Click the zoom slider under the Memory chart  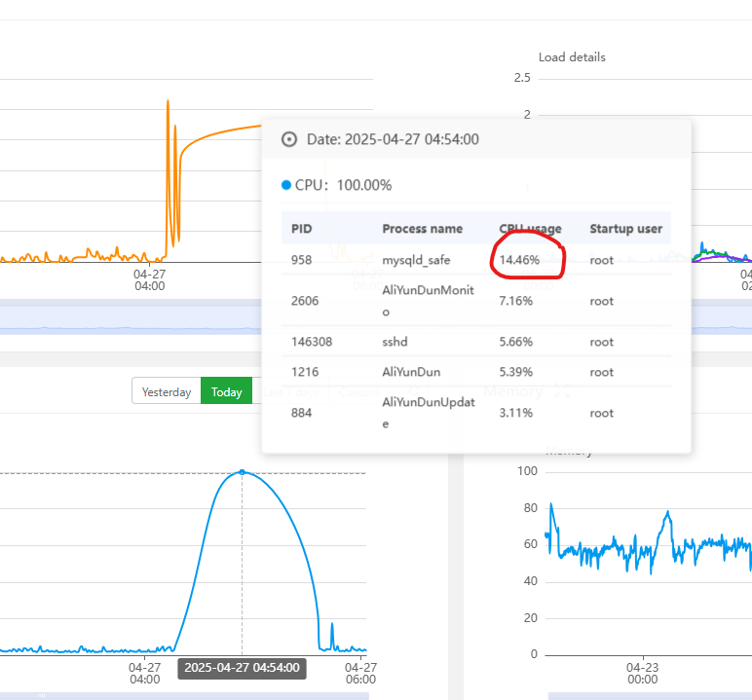coord(650,696)
